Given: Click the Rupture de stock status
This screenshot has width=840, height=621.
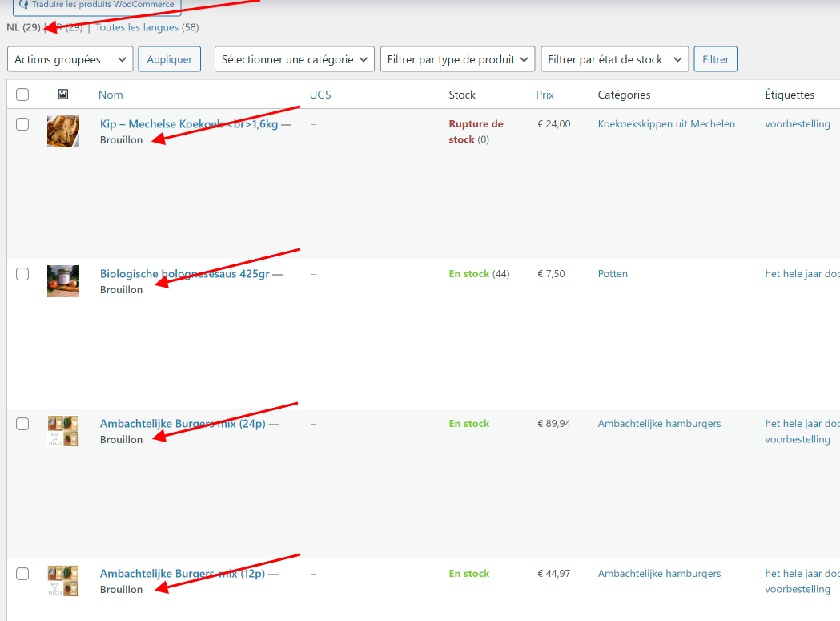Looking at the screenshot, I should 476,131.
